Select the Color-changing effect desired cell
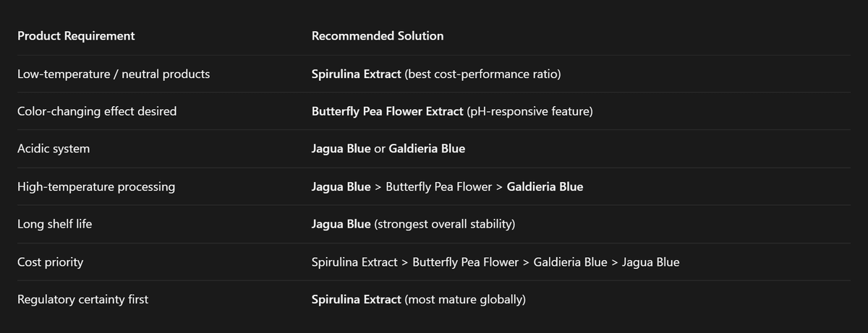 [x=97, y=111]
